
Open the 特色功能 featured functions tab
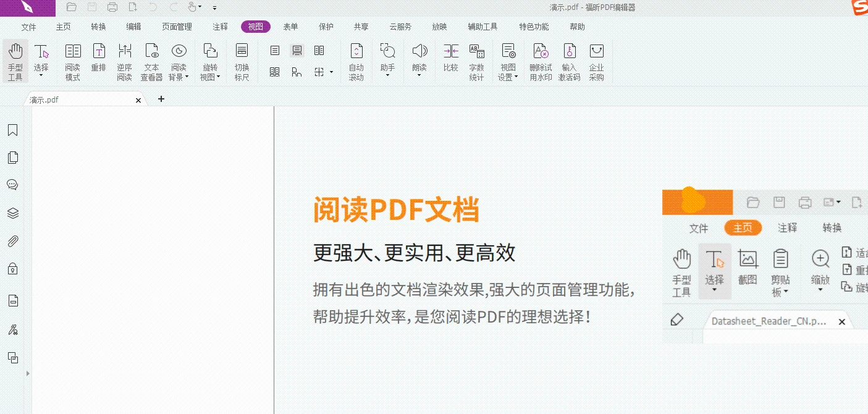pos(534,27)
